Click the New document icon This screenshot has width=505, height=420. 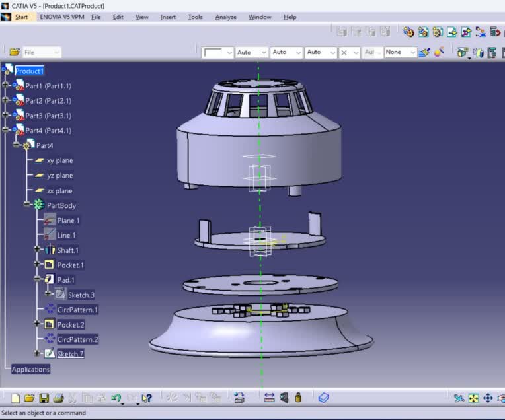pos(15,398)
